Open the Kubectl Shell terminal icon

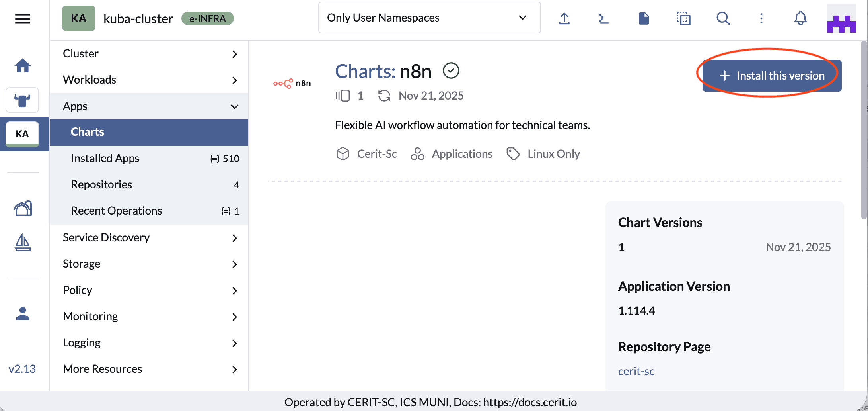click(x=603, y=18)
